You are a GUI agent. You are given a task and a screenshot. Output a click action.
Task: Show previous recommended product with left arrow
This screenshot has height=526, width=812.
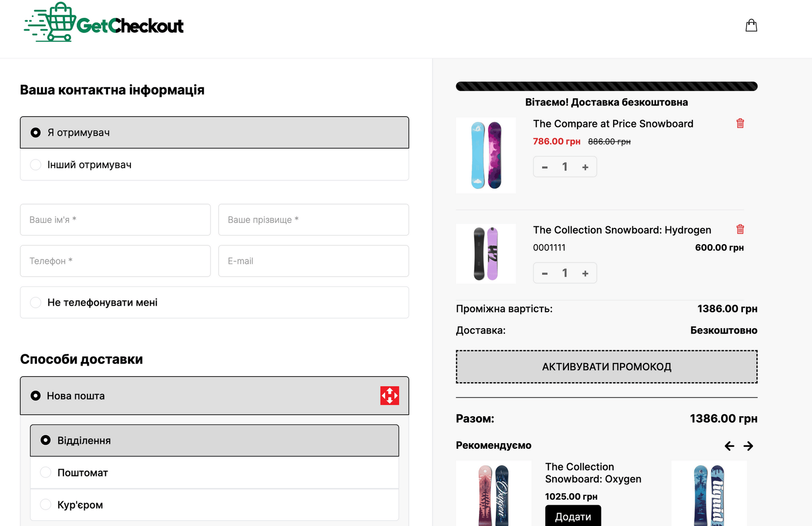(729, 446)
